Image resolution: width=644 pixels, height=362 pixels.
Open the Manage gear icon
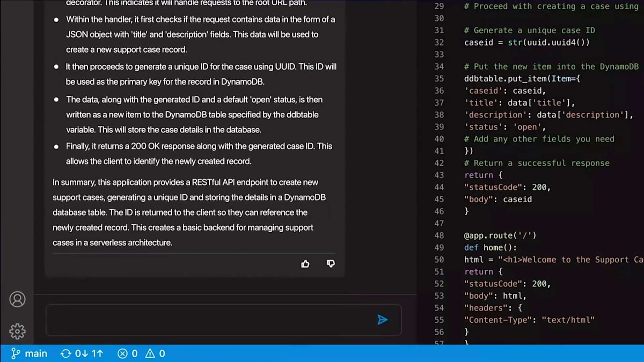(17, 331)
